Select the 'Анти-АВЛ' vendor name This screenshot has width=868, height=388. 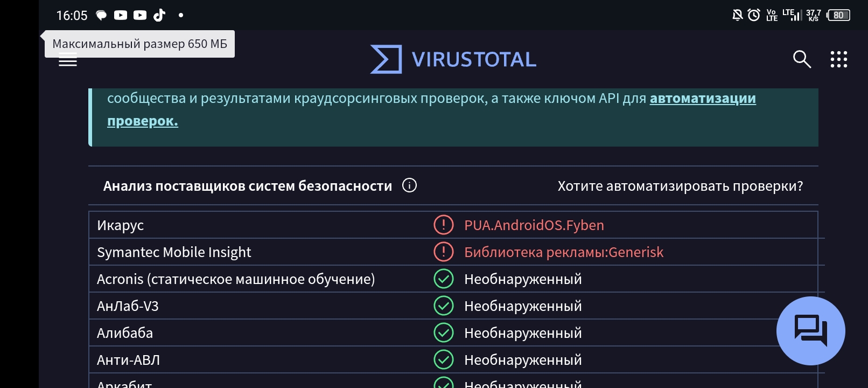tap(128, 360)
